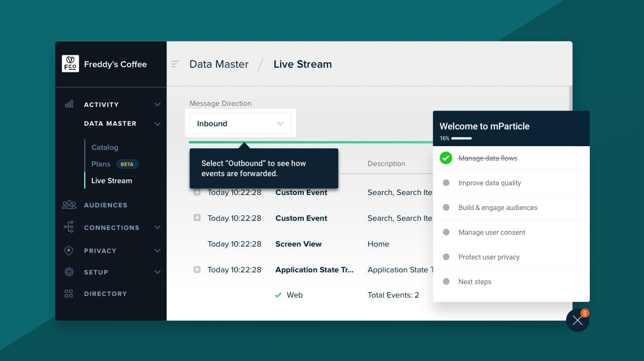
Task: Click the Web platform label
Action: tap(295, 295)
